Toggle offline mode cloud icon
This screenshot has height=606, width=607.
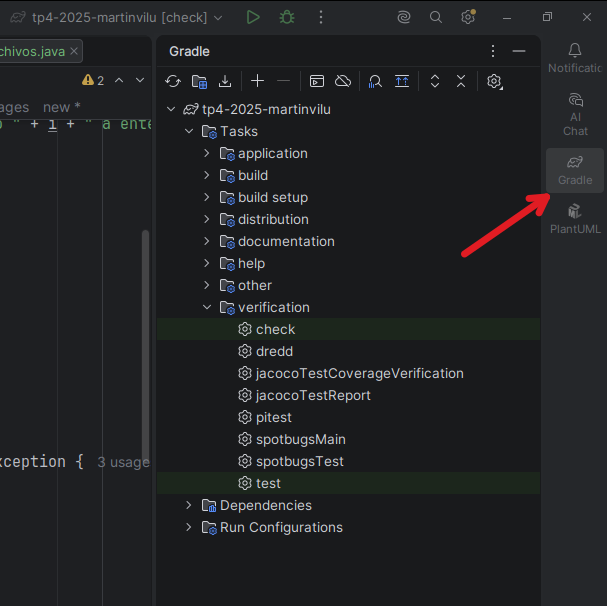point(343,81)
